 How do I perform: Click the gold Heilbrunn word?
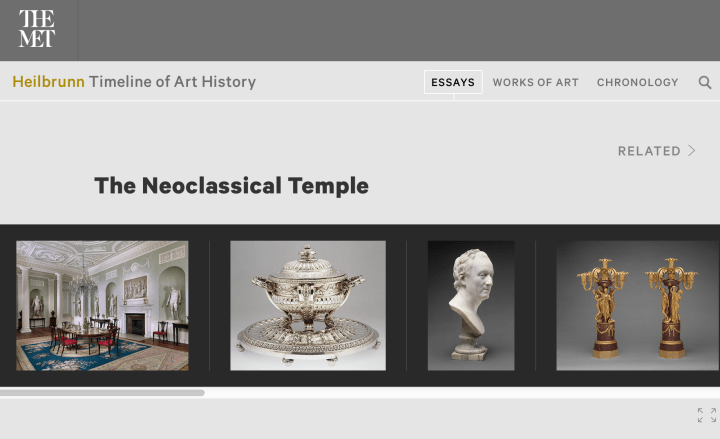point(48,81)
